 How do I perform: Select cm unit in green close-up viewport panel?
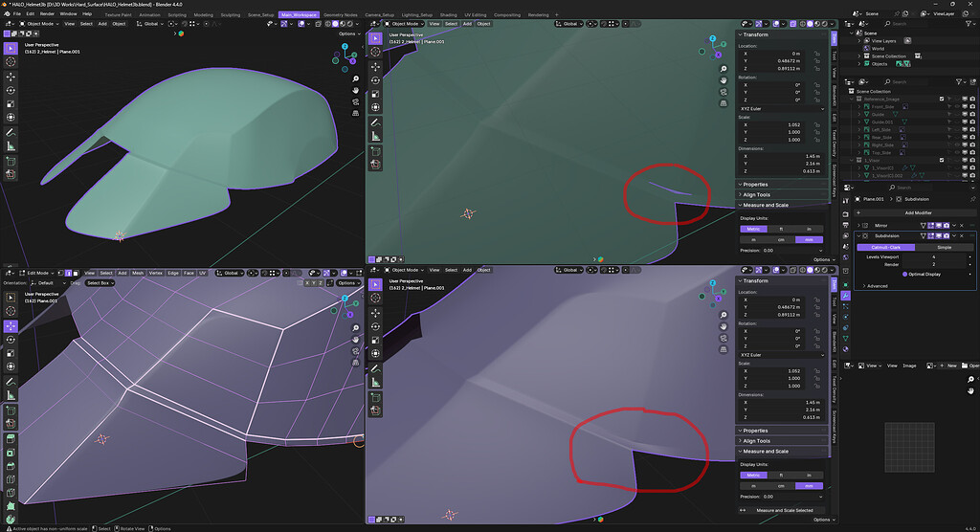(781, 240)
